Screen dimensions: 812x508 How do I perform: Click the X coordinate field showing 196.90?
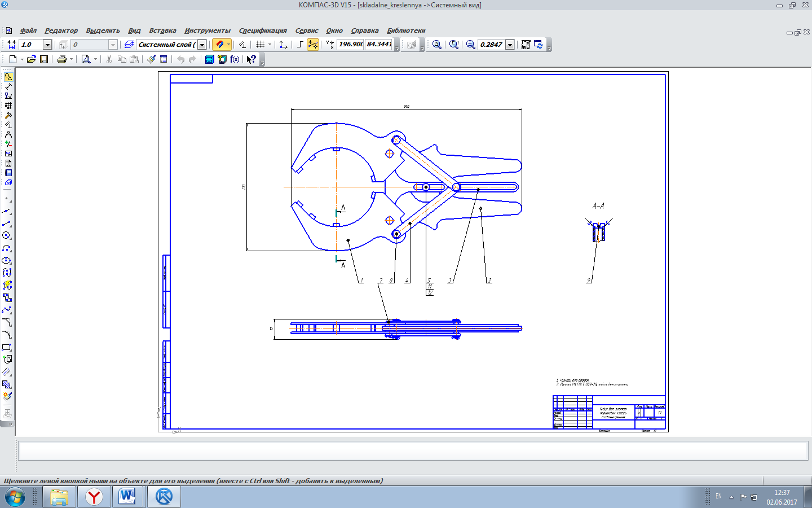pyautogui.click(x=350, y=44)
